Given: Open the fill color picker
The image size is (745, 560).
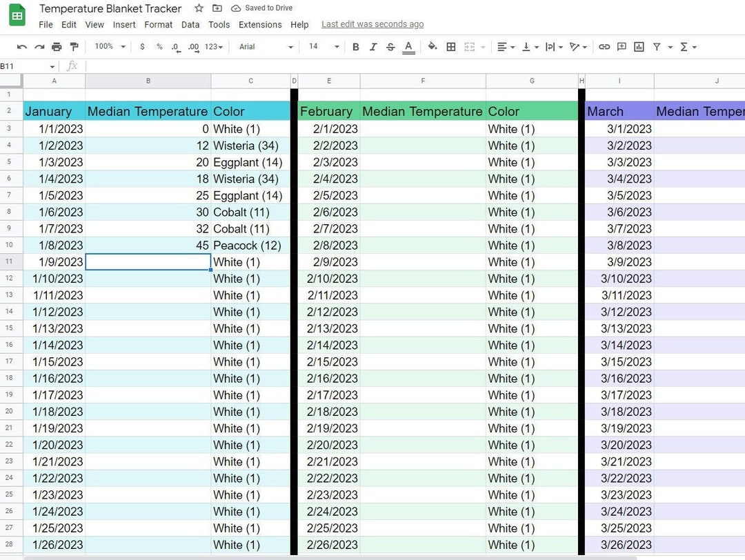Looking at the screenshot, I should click(433, 47).
